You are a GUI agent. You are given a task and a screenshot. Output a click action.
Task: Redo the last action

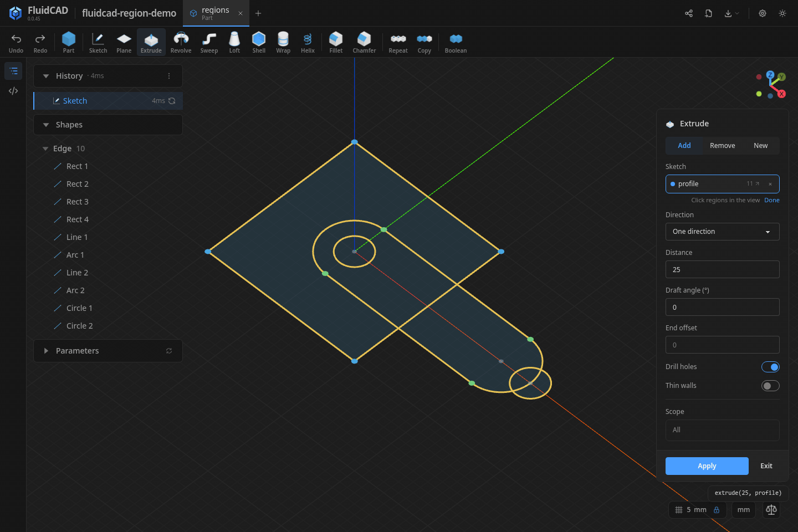pyautogui.click(x=40, y=42)
